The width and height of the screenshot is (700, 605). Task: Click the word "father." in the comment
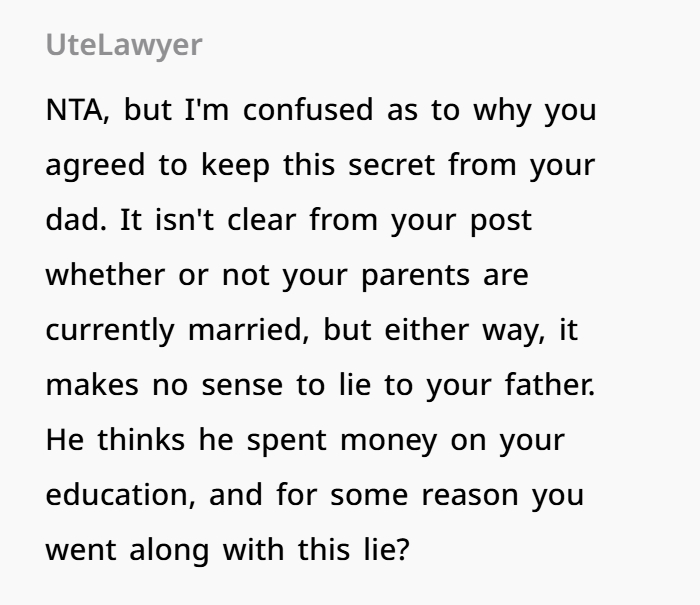550,384
